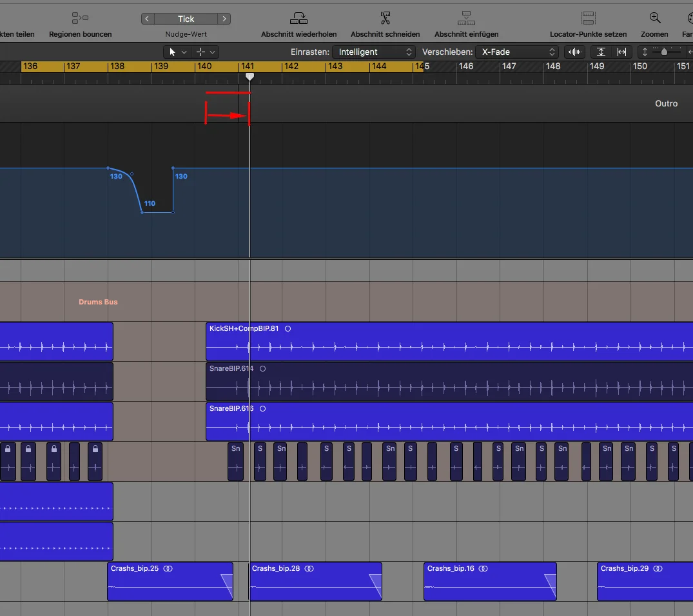Select the KickSH+CompBIP.81 region
The width and height of the screenshot is (693, 616).
449,341
